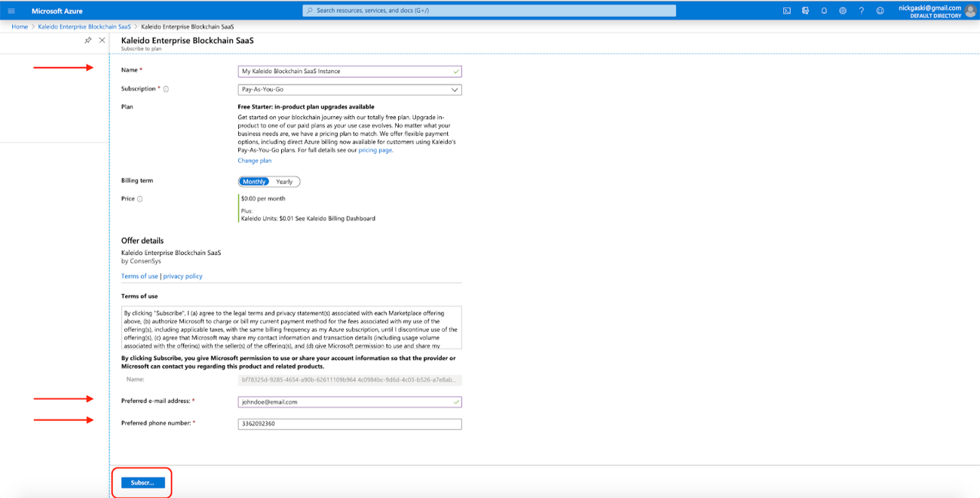Open the Help question mark icon
The image size is (980, 498).
862,11
